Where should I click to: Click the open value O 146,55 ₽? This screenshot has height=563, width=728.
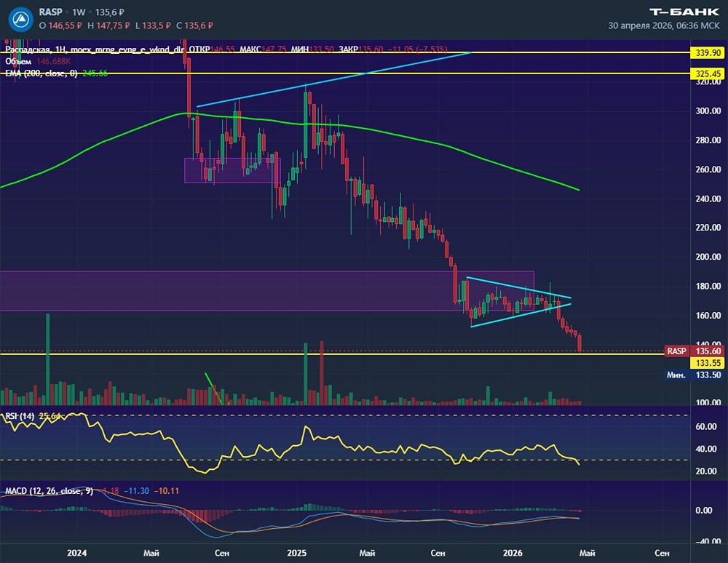point(60,25)
